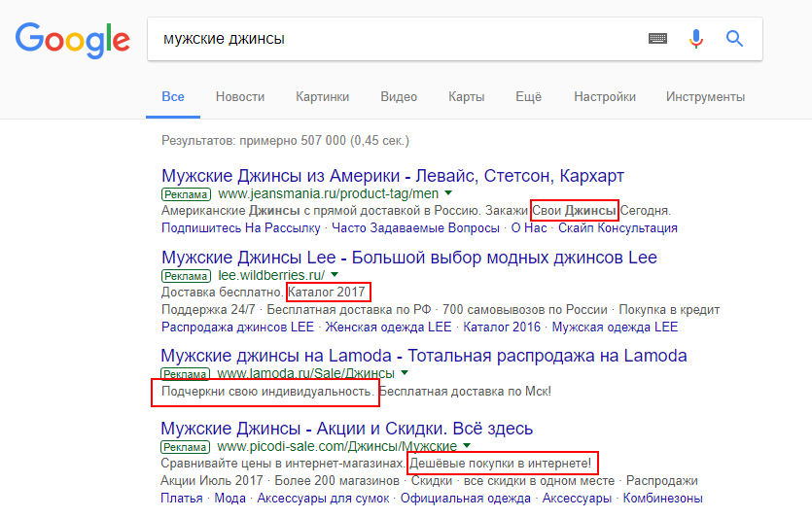Click Реклама badge of picodi-sale ad
Viewport: 812px width, 518px height.
tap(186, 447)
